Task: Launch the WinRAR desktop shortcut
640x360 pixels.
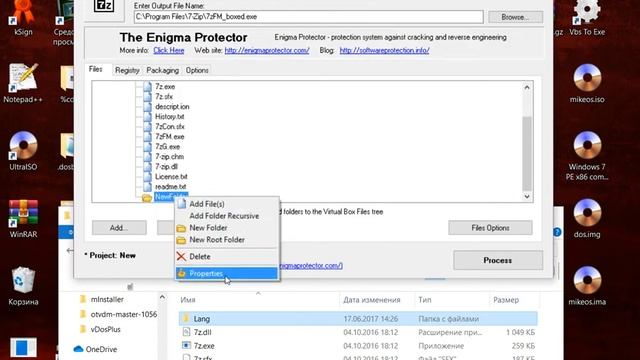Action: [x=23, y=218]
